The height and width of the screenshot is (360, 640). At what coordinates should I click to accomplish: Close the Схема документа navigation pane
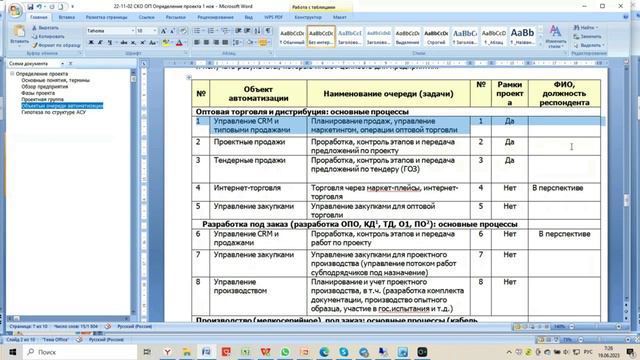click(70, 64)
